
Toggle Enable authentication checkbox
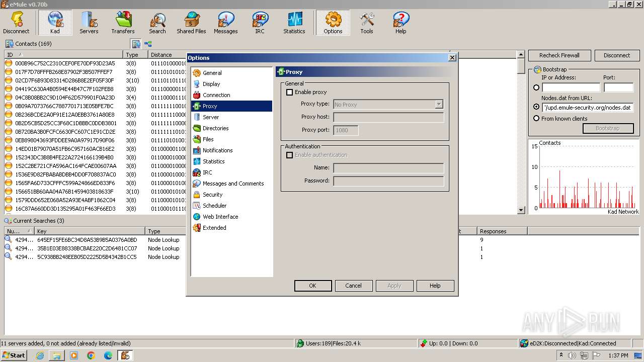[289, 155]
